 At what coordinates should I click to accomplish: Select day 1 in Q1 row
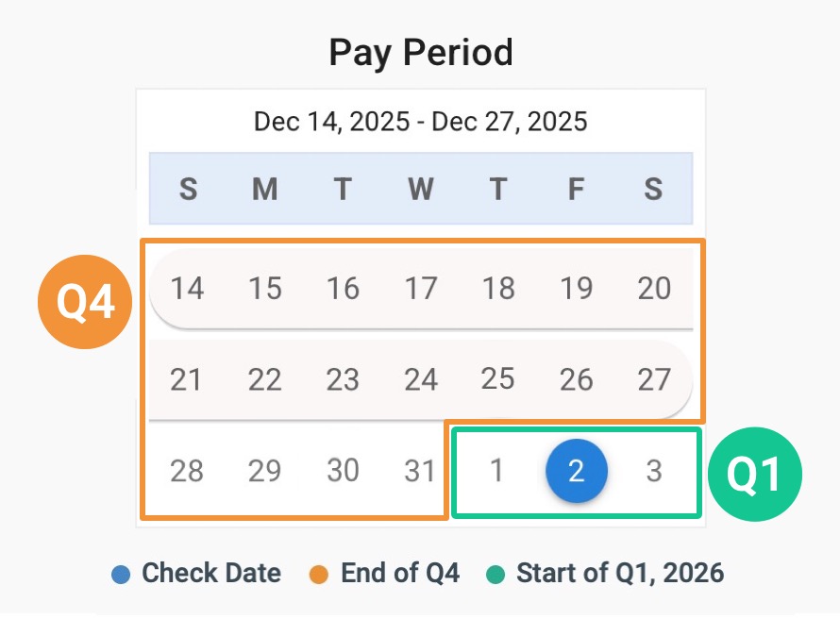(x=497, y=470)
